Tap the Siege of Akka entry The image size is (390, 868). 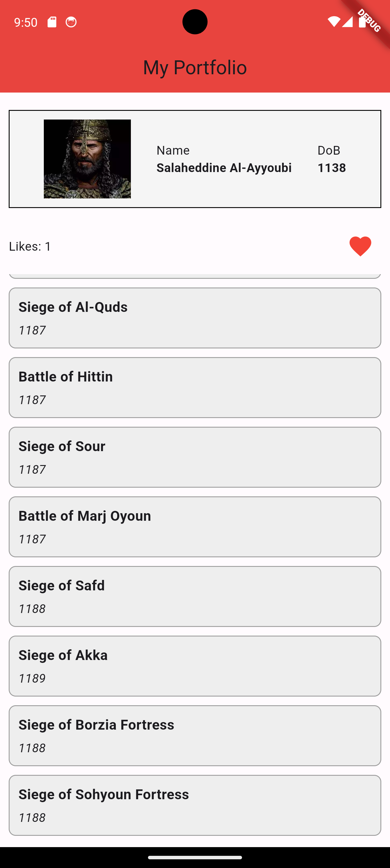tap(195, 666)
